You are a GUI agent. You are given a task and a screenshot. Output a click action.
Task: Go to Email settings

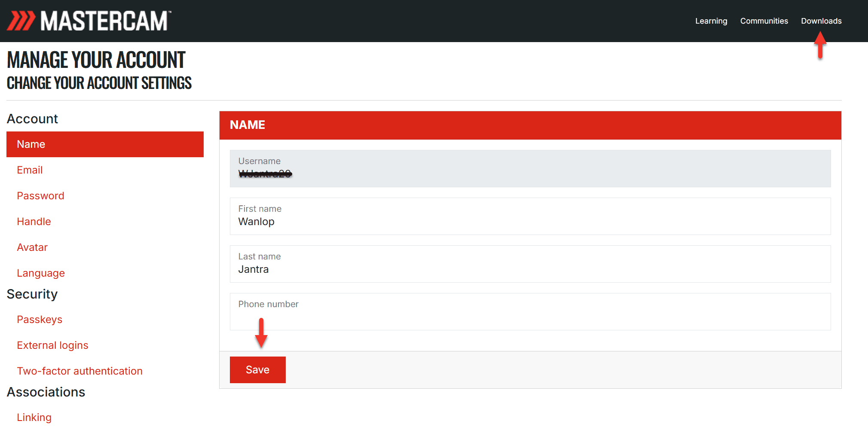(x=30, y=170)
